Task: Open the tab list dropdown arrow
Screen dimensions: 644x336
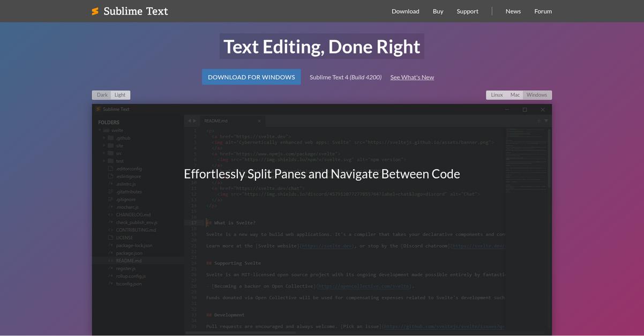Action: point(546,121)
